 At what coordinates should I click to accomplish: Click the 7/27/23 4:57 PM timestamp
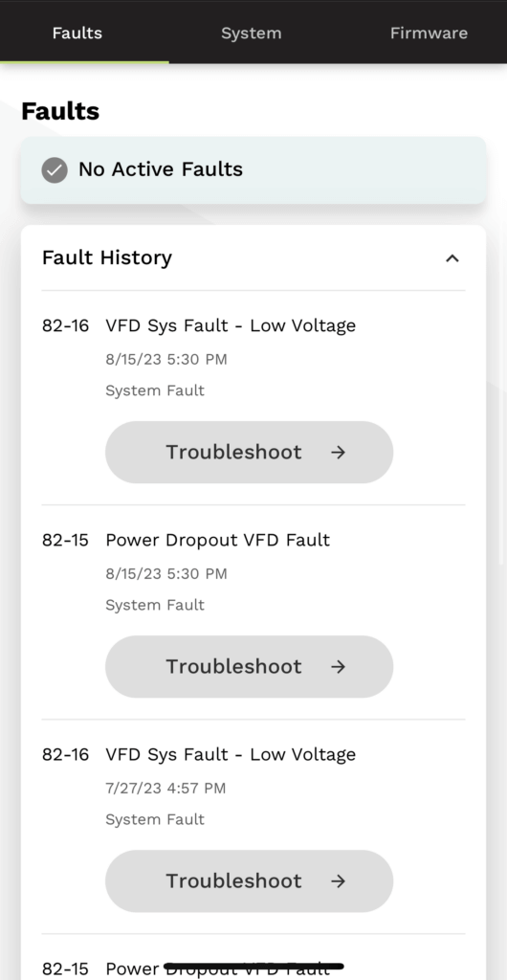pyautogui.click(x=165, y=789)
